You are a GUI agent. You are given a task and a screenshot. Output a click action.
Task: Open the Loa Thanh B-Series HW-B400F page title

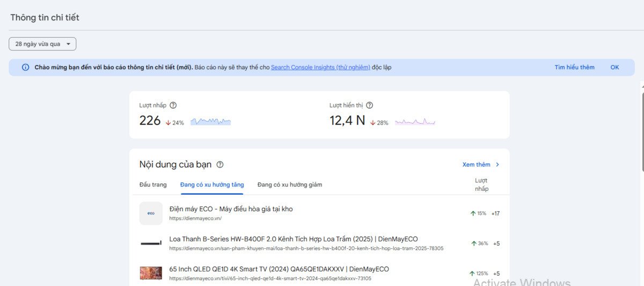coord(293,239)
